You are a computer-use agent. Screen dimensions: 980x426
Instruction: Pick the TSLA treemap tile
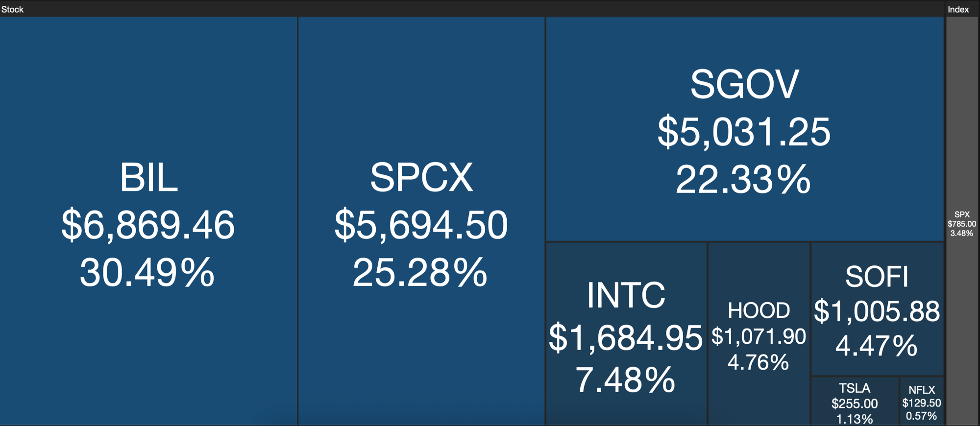pos(855,401)
